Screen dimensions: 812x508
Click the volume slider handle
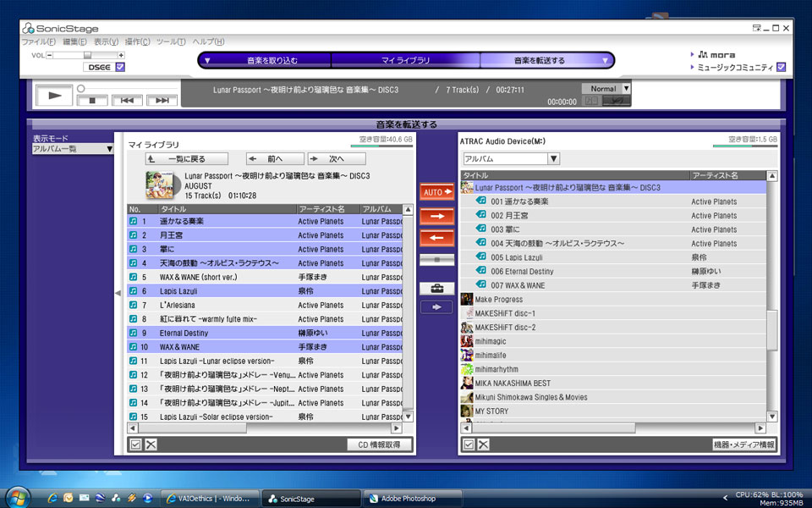click(87, 56)
